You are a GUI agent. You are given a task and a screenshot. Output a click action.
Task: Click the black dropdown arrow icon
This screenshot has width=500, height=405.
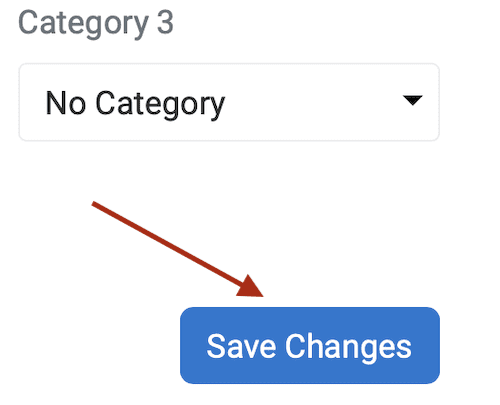click(x=413, y=100)
